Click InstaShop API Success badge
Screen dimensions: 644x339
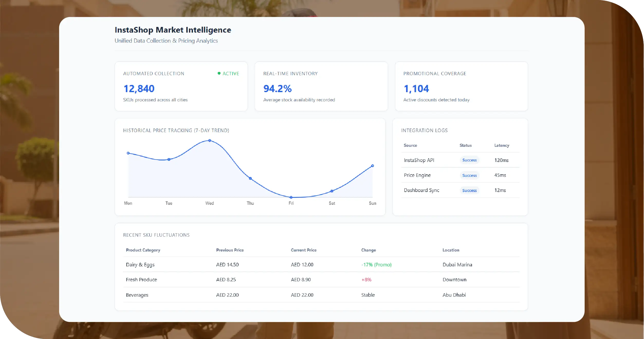469,160
